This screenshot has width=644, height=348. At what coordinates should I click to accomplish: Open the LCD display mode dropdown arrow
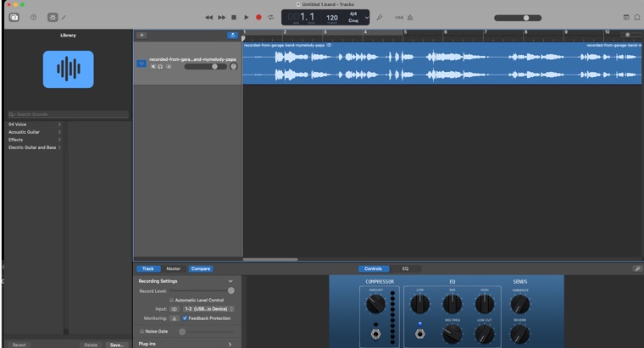(x=366, y=18)
